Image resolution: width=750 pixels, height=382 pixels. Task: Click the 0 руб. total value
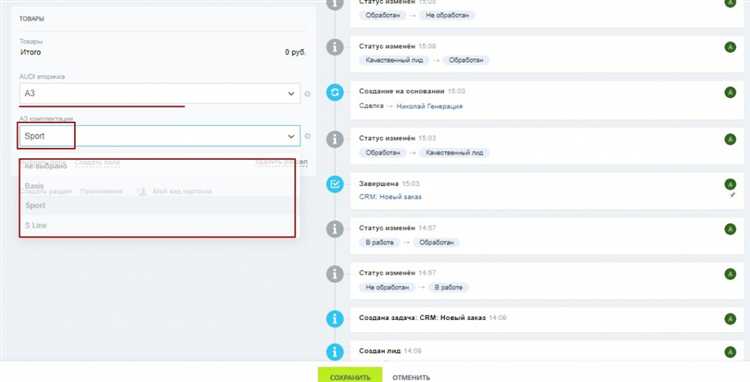295,52
